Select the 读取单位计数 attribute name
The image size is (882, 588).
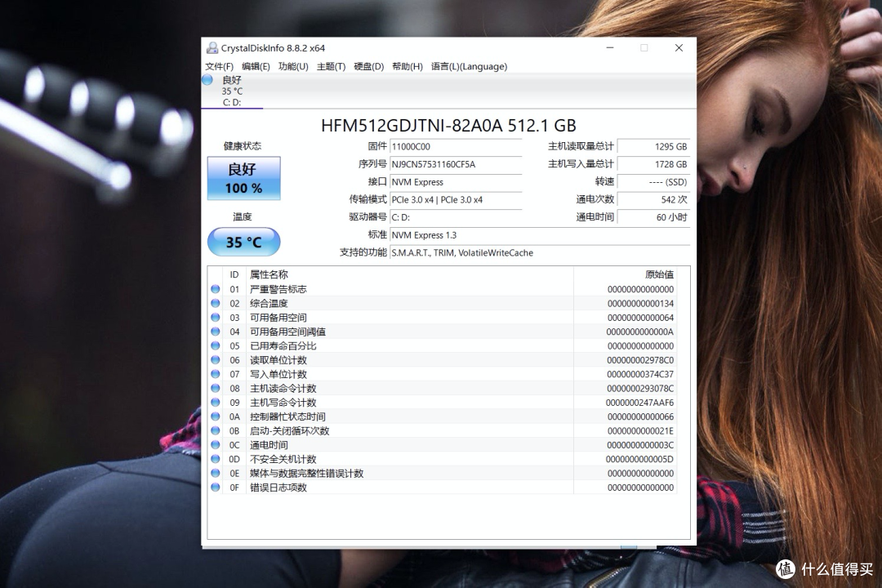click(x=278, y=360)
